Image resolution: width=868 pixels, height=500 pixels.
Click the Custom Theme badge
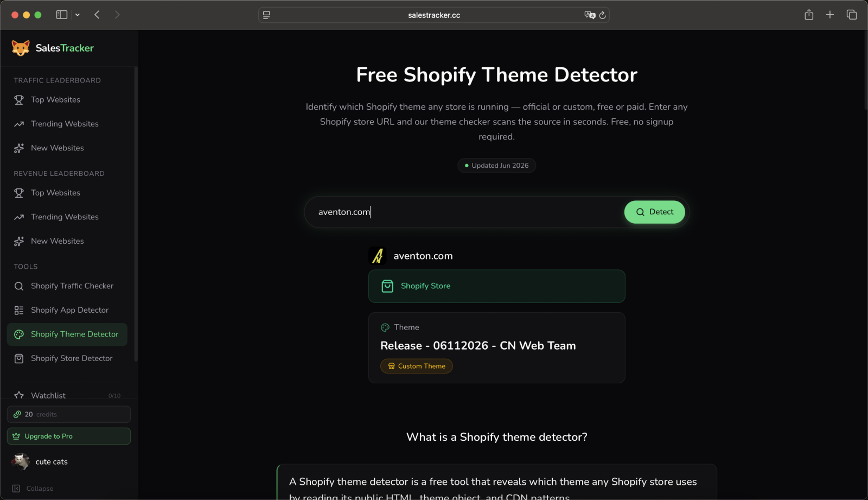pos(417,366)
